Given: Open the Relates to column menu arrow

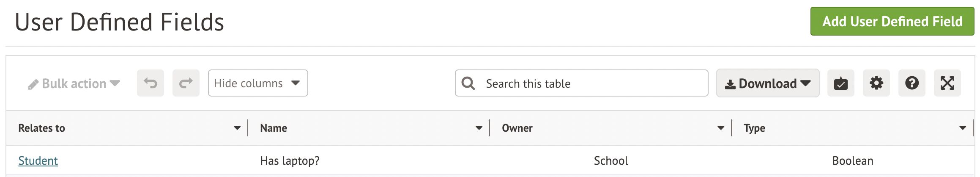Looking at the screenshot, I should [237, 128].
